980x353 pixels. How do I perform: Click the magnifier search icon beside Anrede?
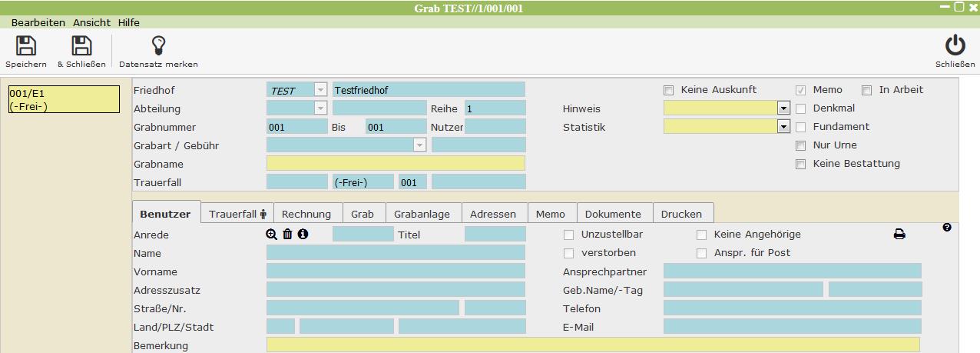pyautogui.click(x=271, y=235)
